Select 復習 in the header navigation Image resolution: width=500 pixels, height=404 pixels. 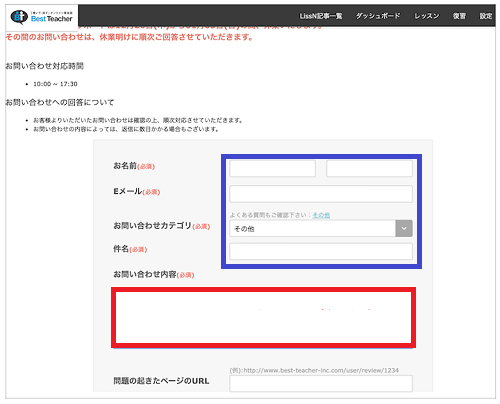(459, 16)
